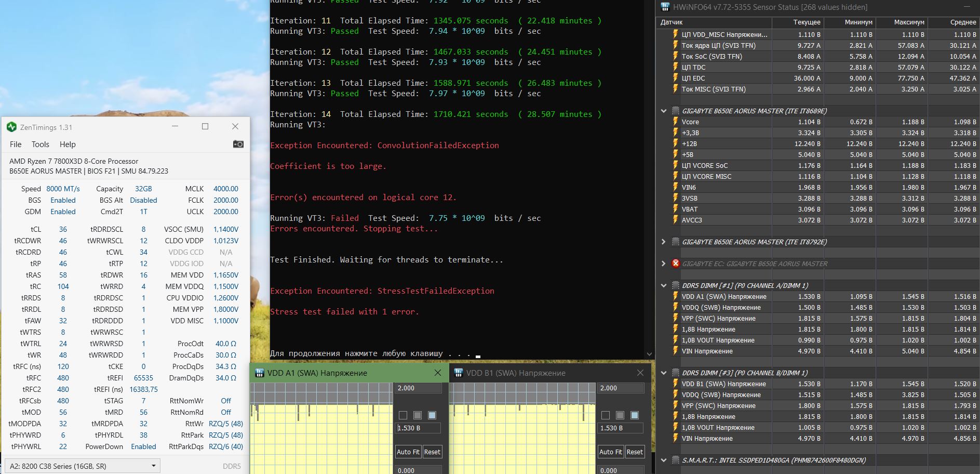
Task: Open the Tools menu in ZenTimings
Action: pos(40,144)
